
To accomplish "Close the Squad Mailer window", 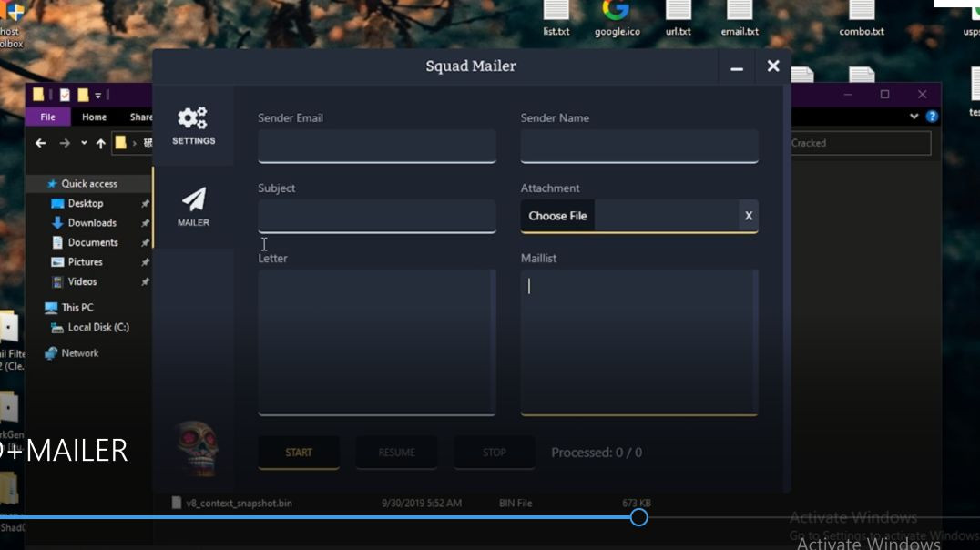I will (773, 66).
